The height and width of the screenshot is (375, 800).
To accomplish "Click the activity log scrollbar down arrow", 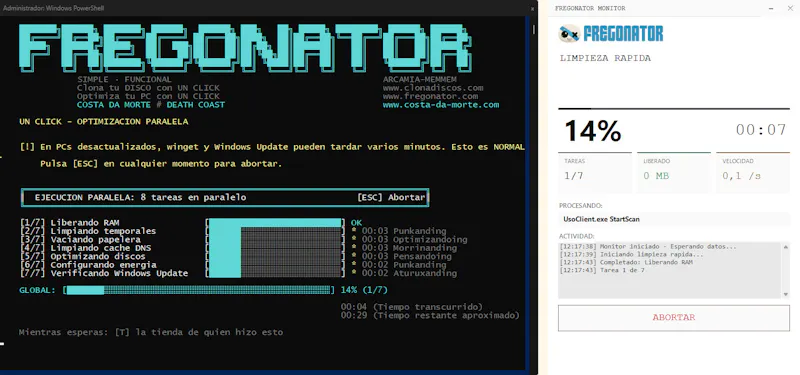I will click(x=786, y=294).
